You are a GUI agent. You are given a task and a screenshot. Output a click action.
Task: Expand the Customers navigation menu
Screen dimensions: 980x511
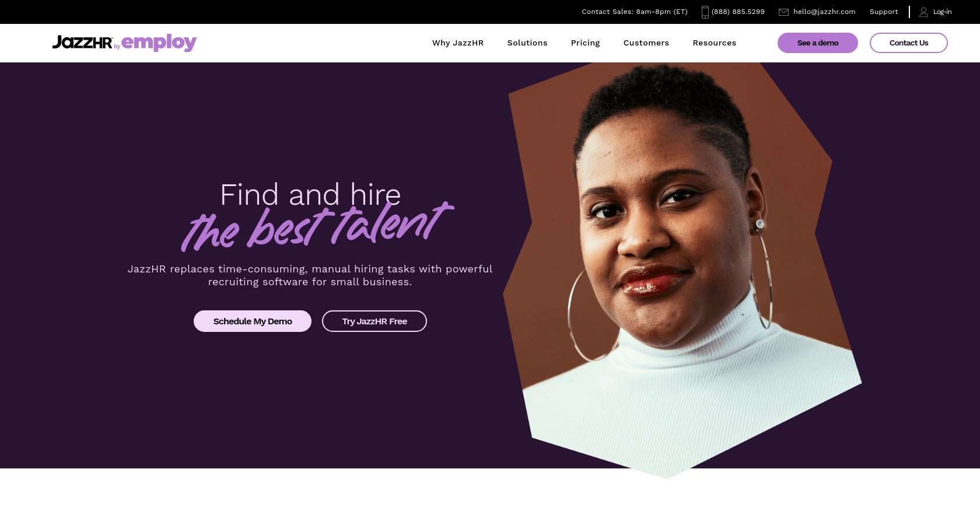(x=646, y=43)
